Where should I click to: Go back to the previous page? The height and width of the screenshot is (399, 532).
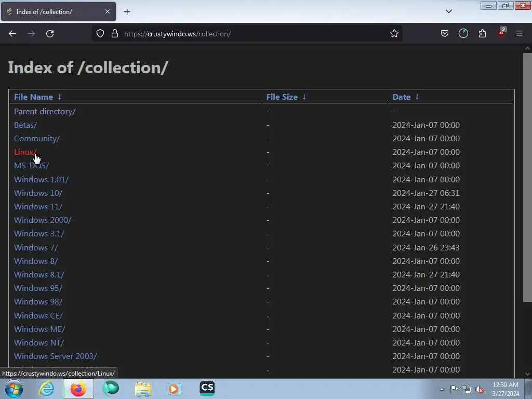point(12,34)
